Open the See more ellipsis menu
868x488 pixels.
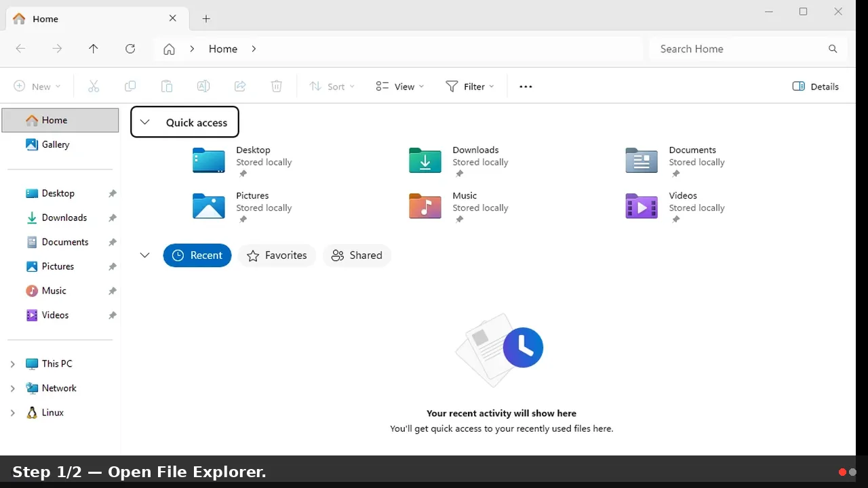pos(526,87)
